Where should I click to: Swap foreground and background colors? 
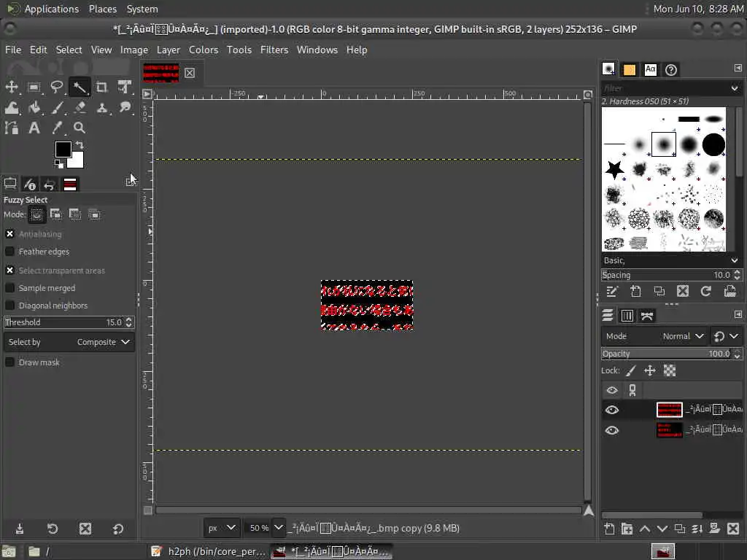[x=80, y=144]
